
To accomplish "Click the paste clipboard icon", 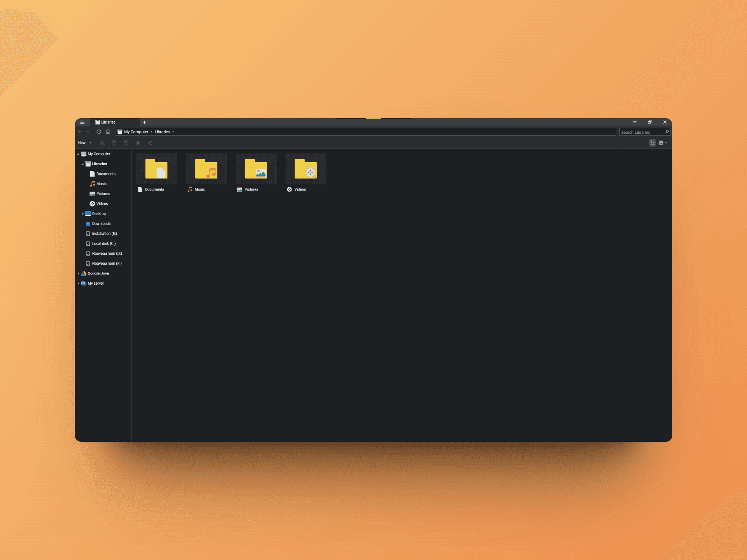I will pos(126,143).
